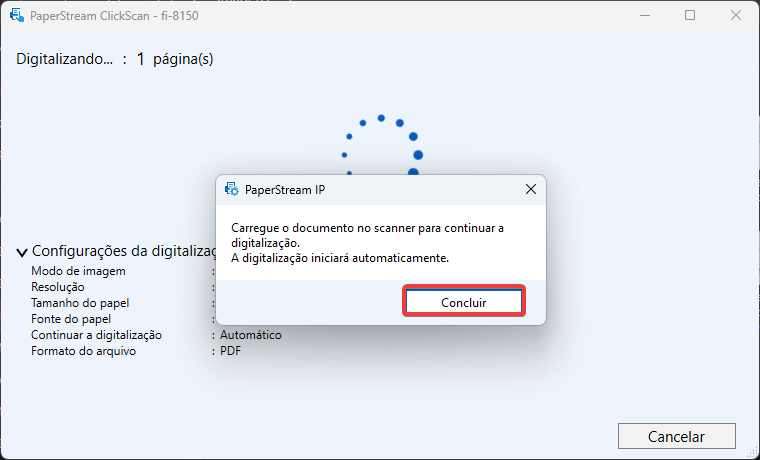Click the Continuar a digitalização label
Image resolution: width=760 pixels, height=460 pixels.
click(96, 335)
